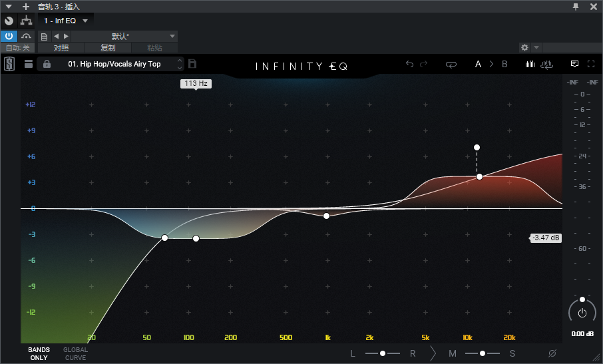The image size is (603, 364).
Task: Open the 1 - Inf EQ plugin selector
Action: (x=66, y=21)
